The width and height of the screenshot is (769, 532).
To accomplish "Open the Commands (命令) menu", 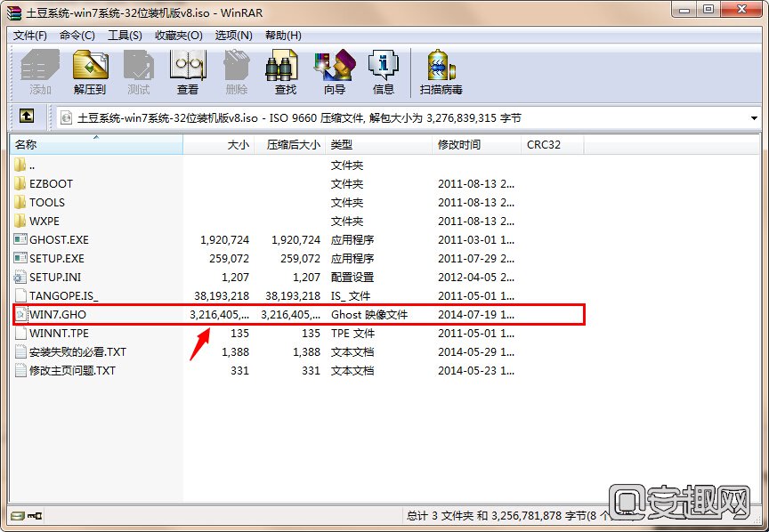I will pyautogui.click(x=77, y=36).
